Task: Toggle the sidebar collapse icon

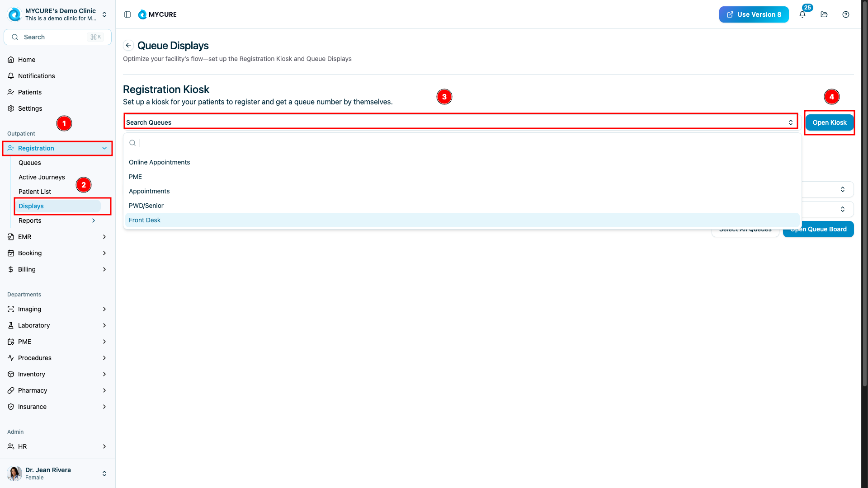Action: click(x=127, y=14)
